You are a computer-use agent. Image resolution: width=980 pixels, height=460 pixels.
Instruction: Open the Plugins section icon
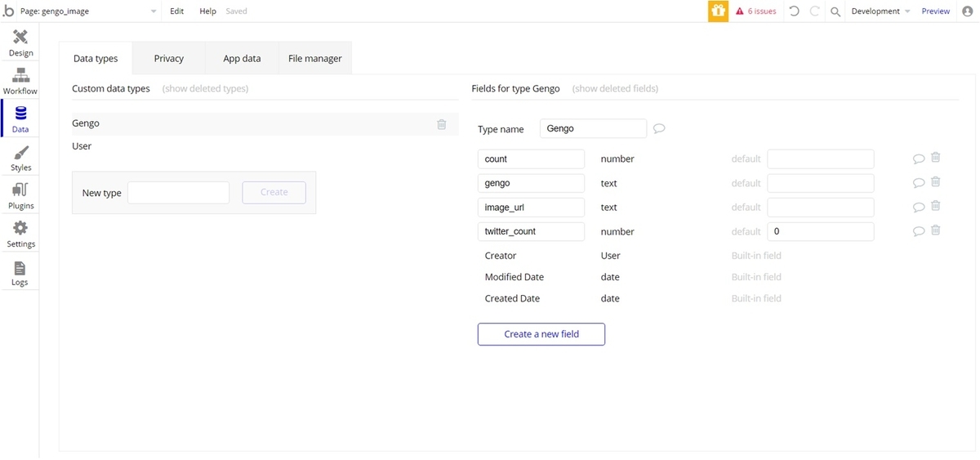pos(20,196)
